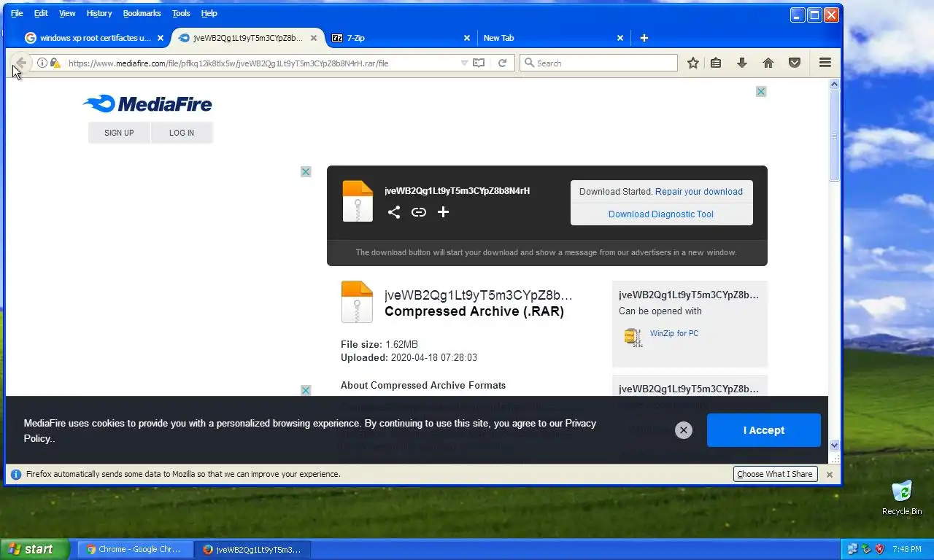Screen dimensions: 934x560
Task: Focus the Search box in the toolbar
Action: [599, 63]
